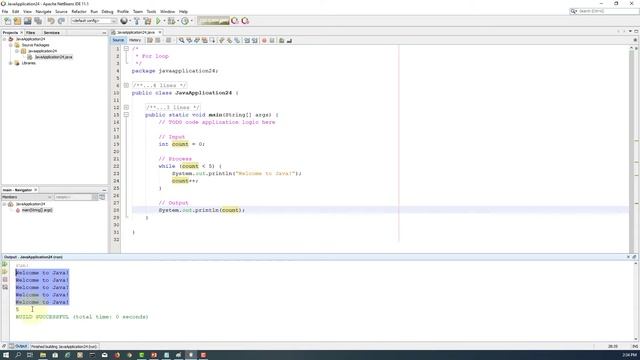Switch to the Files tab
640x360 pixels.
31,32
